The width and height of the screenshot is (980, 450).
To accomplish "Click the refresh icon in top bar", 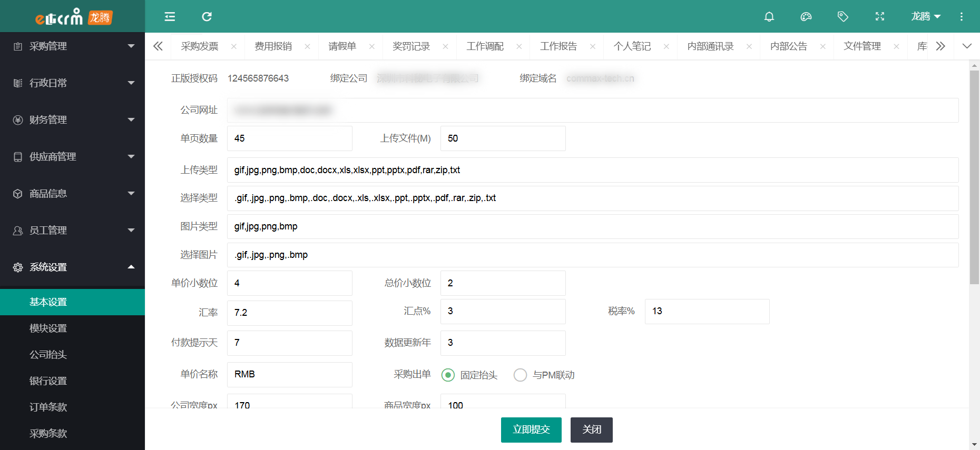I will (207, 17).
